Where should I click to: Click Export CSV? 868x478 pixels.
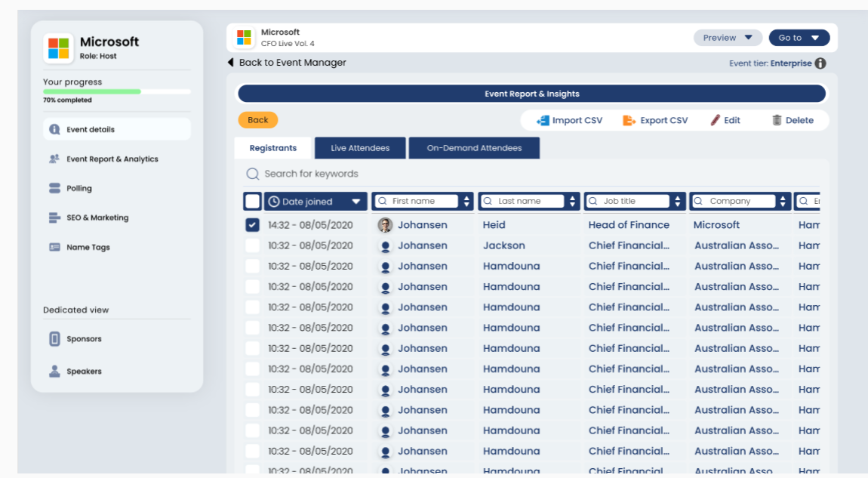[655, 120]
